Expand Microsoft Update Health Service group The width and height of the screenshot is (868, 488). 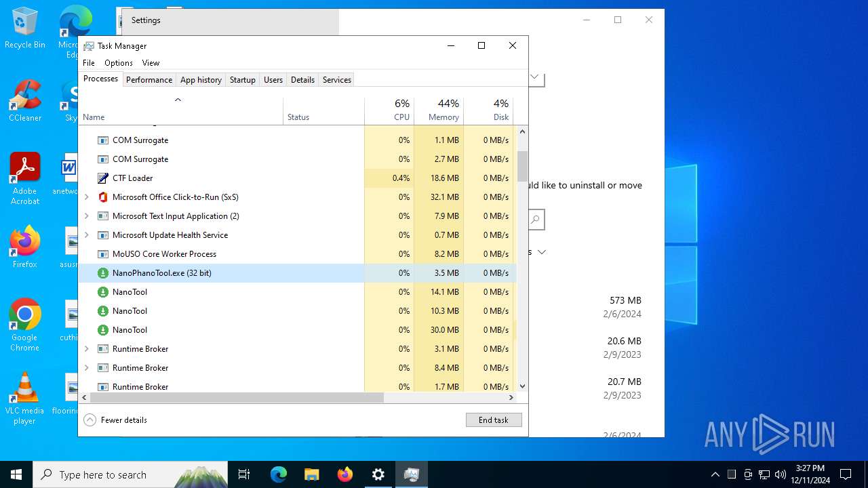[x=87, y=235]
